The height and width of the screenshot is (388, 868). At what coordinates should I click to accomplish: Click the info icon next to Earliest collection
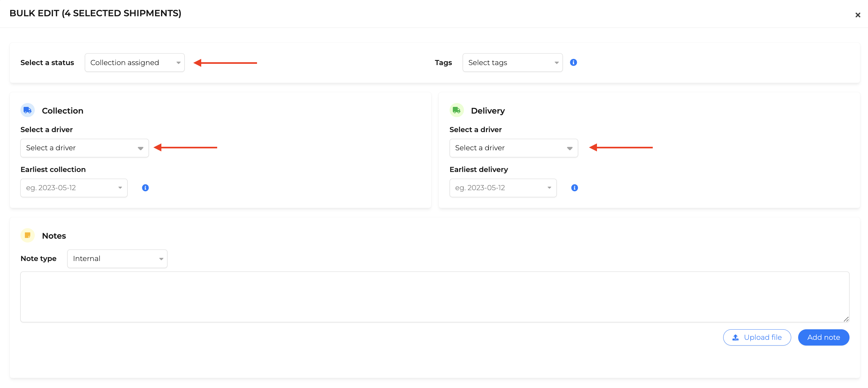click(x=145, y=188)
